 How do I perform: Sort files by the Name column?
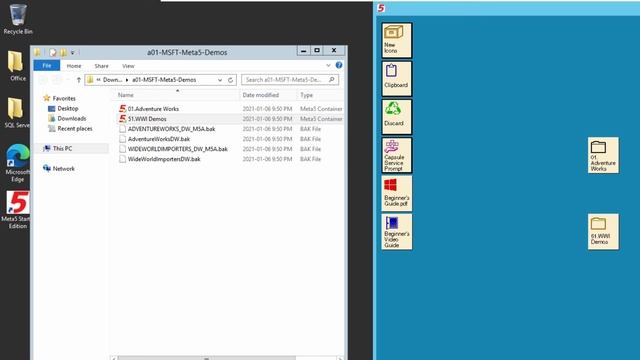pos(126,95)
